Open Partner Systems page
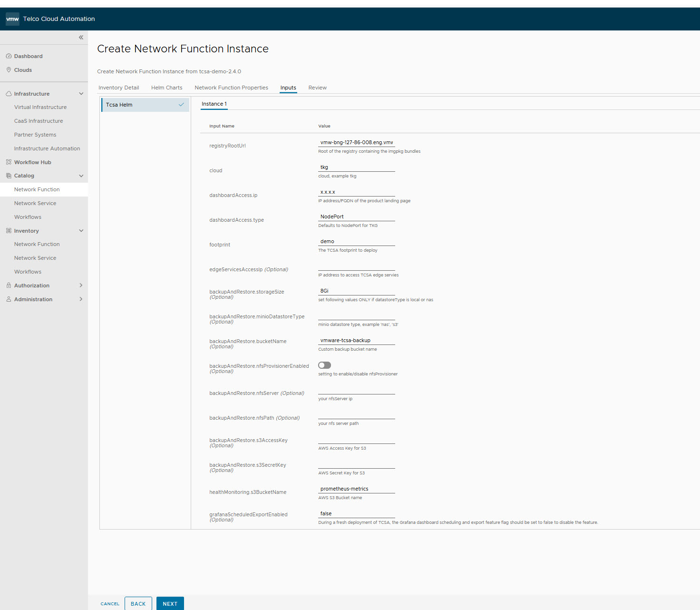This screenshot has height=610, width=700. click(x=35, y=135)
